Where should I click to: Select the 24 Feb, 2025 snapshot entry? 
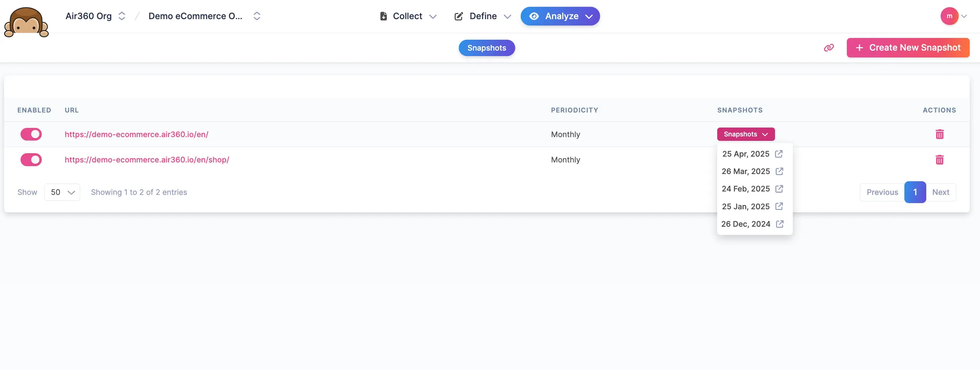(746, 189)
